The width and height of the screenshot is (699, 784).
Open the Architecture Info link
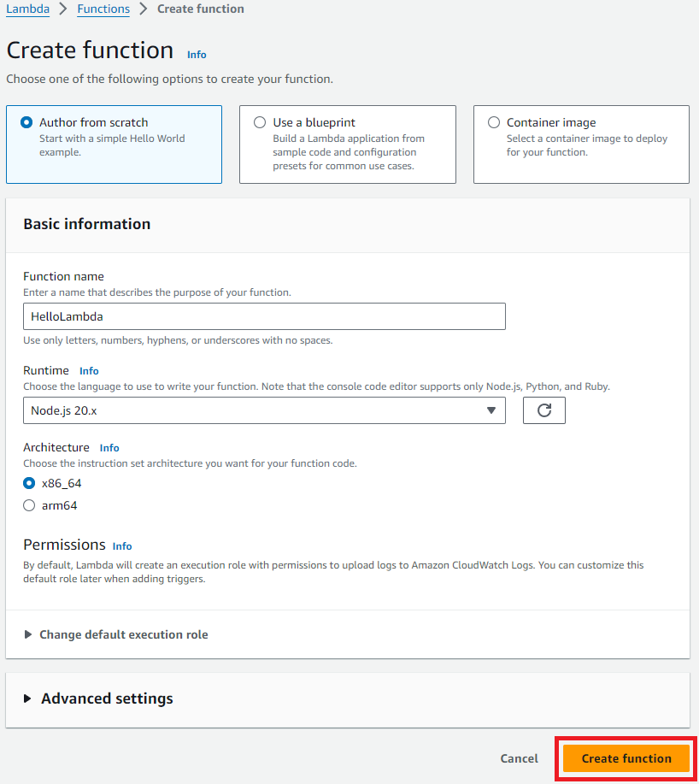pyautogui.click(x=109, y=448)
